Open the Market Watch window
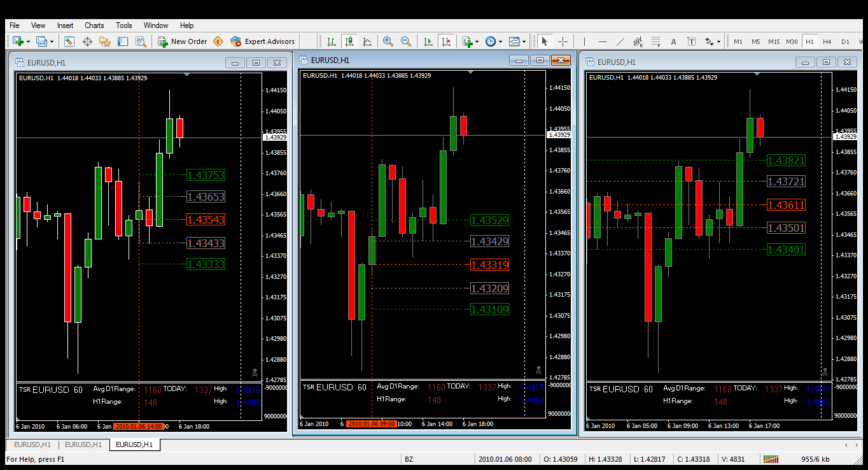The height and width of the screenshot is (470, 868). (69, 41)
